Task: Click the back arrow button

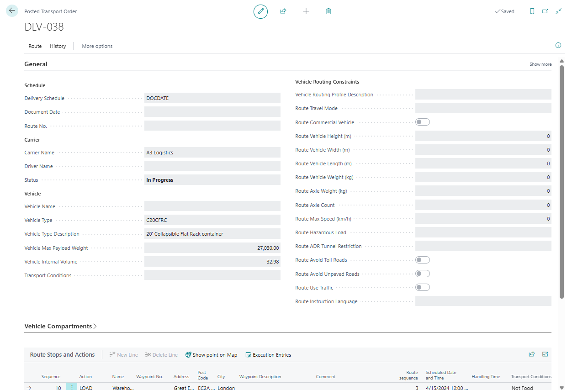Action: pos(12,11)
